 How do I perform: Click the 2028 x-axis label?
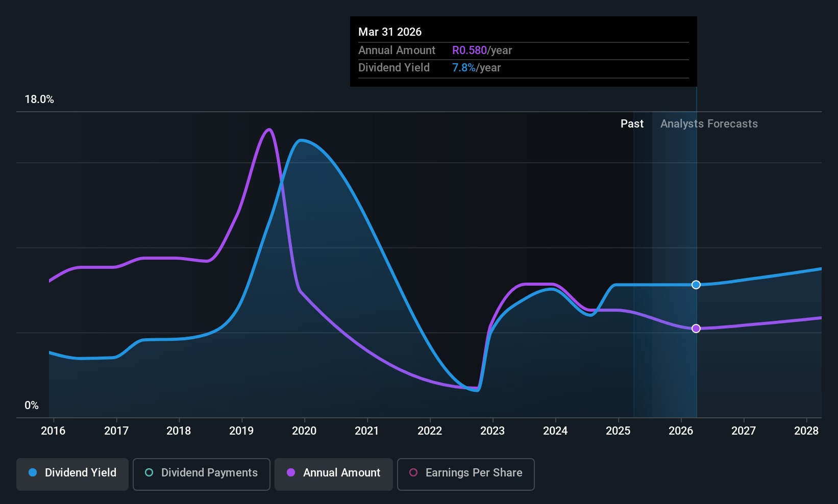click(x=806, y=431)
